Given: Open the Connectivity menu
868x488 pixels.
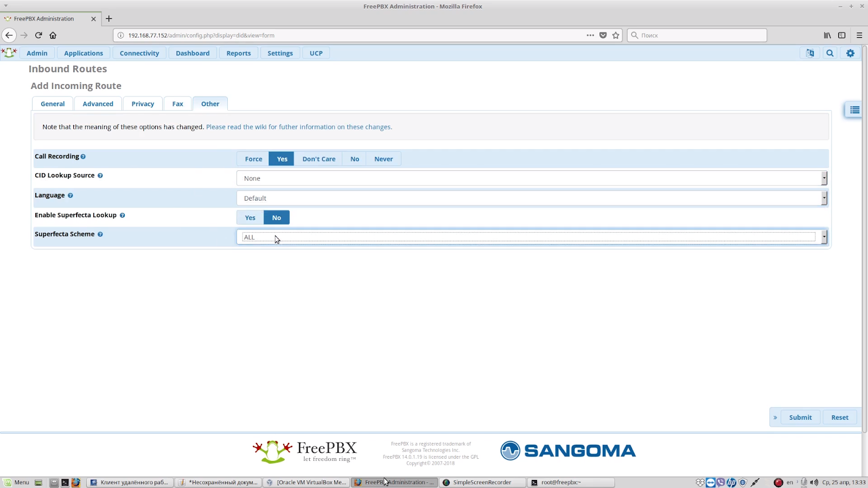Looking at the screenshot, I should (139, 53).
